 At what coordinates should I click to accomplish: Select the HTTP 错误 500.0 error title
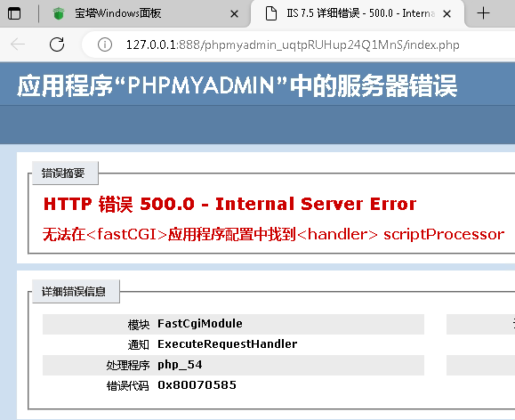click(x=229, y=204)
